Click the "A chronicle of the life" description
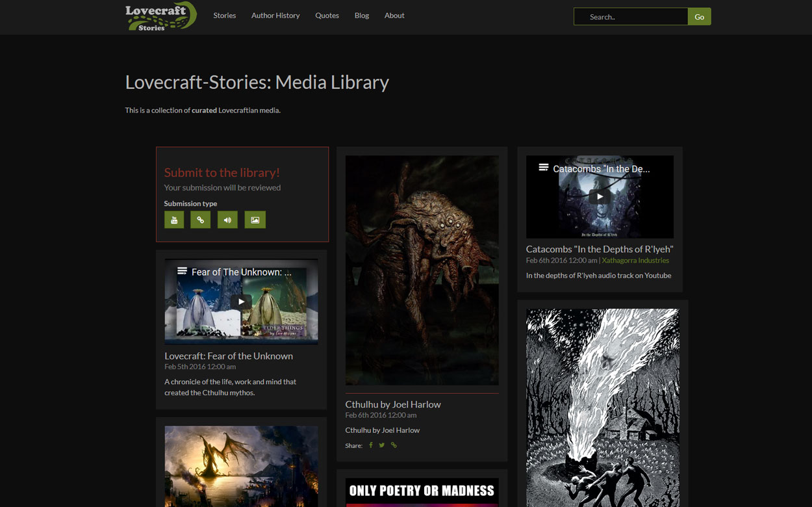This screenshot has width=812, height=507. pos(231,387)
